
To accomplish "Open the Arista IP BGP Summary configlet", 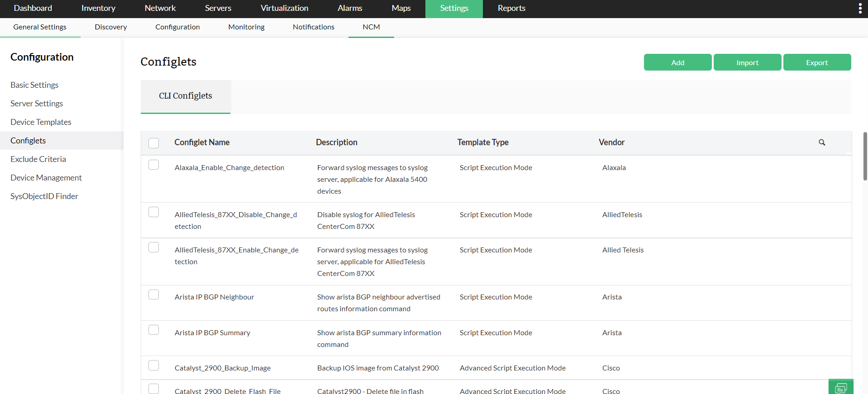I will pyautogui.click(x=212, y=333).
